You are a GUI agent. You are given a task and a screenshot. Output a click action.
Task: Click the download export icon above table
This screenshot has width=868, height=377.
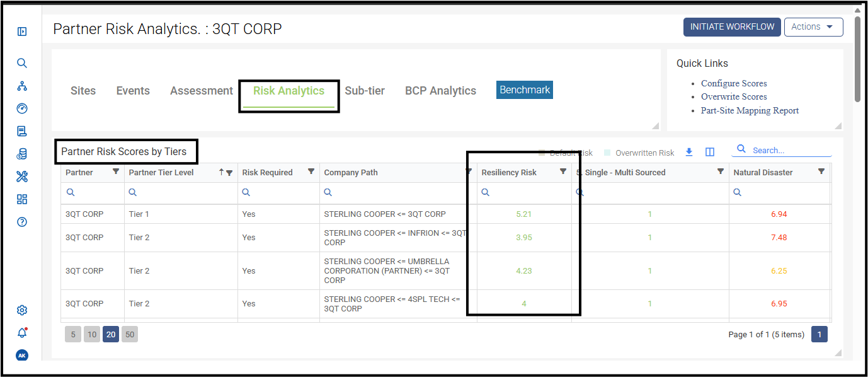click(x=689, y=152)
